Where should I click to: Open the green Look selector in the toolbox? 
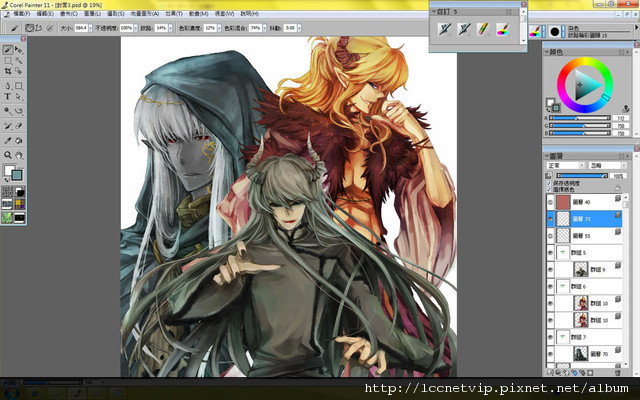coord(7,218)
